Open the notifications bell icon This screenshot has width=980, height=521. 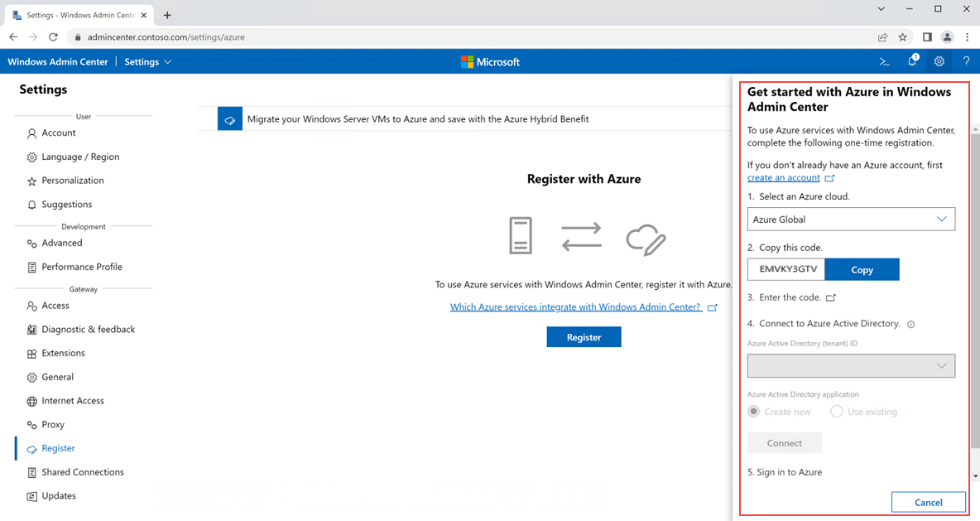pos(912,60)
